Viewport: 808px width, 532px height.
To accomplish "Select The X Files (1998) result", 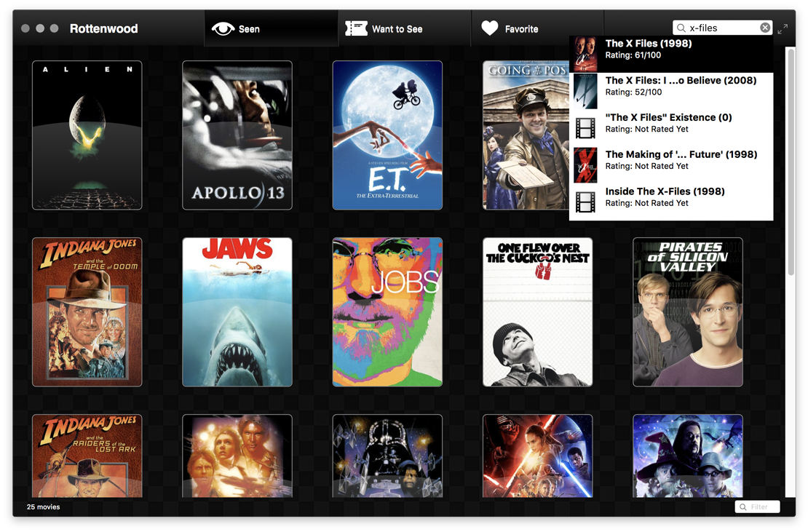I will pos(671,54).
